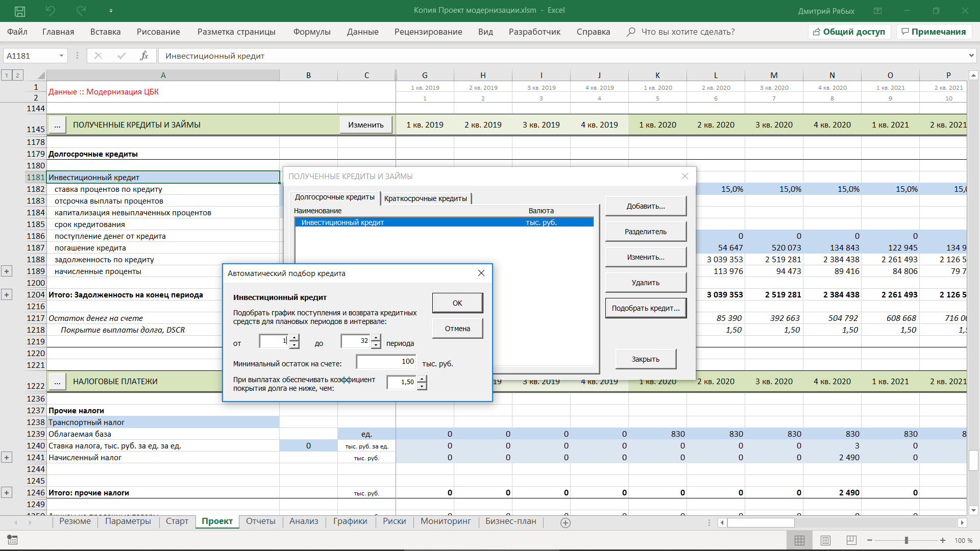The width and height of the screenshot is (980, 551).
Task: Open the Name Box dropdown arrow
Action: point(61,56)
